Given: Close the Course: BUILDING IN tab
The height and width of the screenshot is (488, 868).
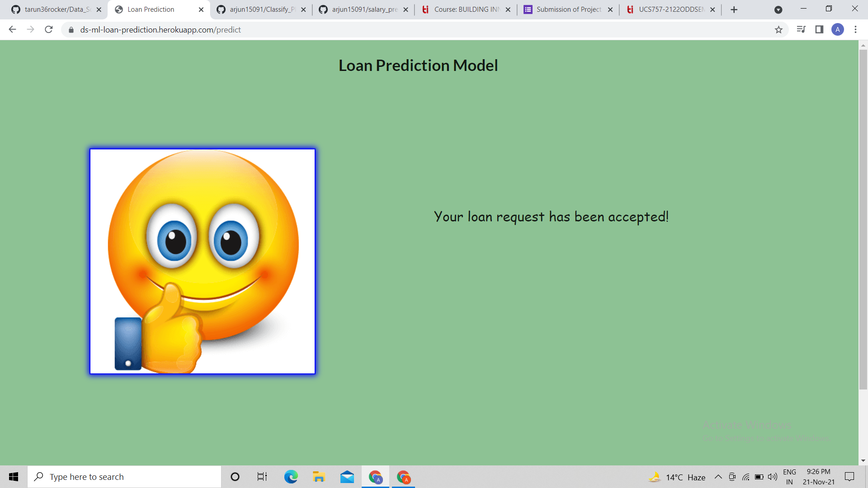Looking at the screenshot, I should pyautogui.click(x=508, y=9).
